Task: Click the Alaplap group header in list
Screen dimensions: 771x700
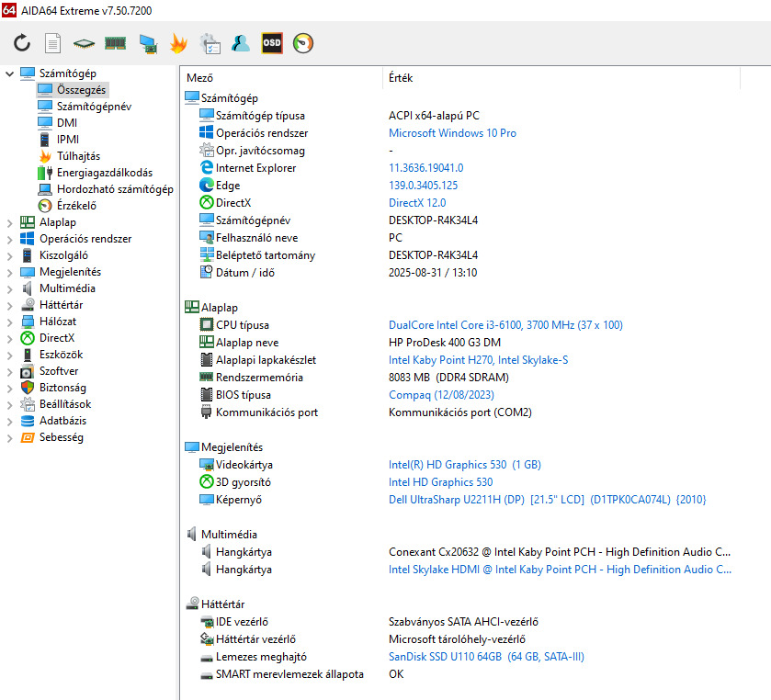Action: pos(220,308)
